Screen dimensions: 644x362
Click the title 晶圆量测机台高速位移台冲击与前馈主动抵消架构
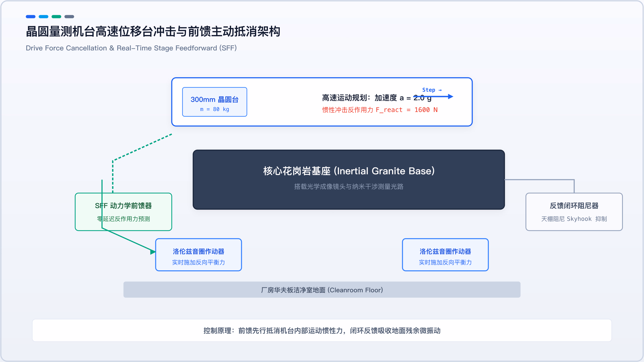coord(153,31)
